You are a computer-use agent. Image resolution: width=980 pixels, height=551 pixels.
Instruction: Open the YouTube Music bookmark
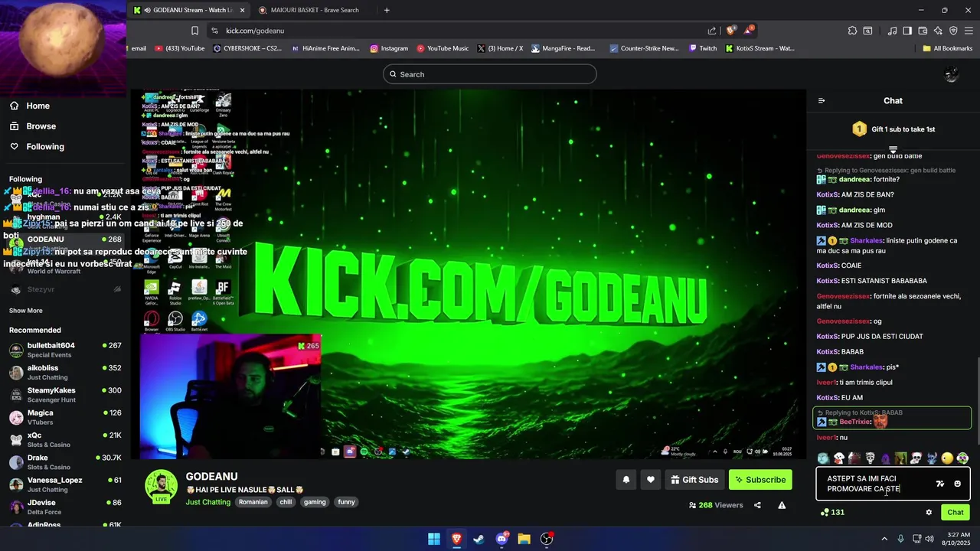point(443,48)
